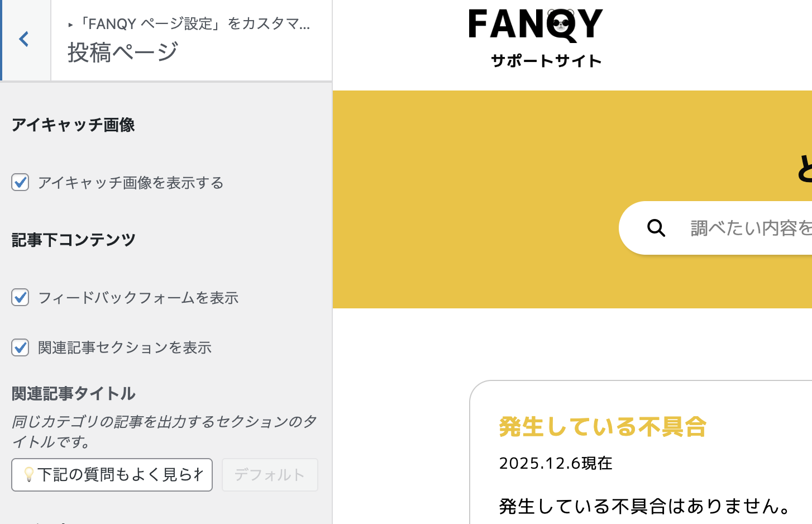812x524 pixels.
Task: Click the 調べたい内容 search input box
Action: click(x=748, y=228)
